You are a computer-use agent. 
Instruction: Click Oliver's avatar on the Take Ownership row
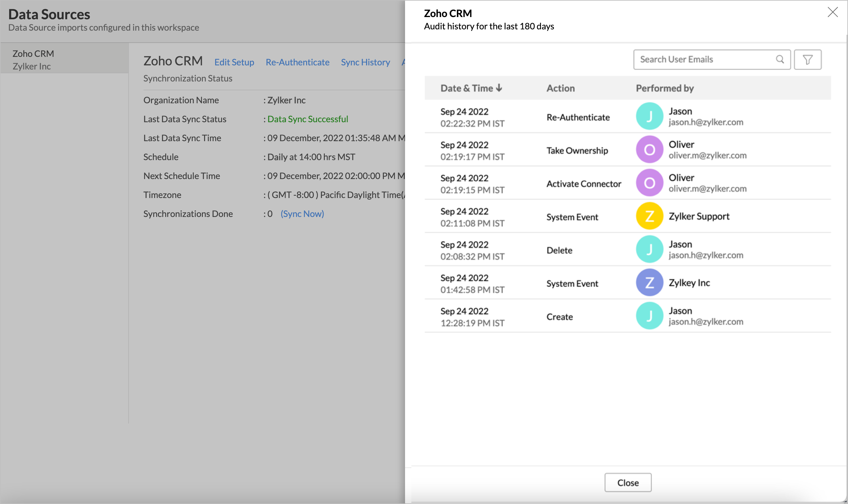(649, 149)
